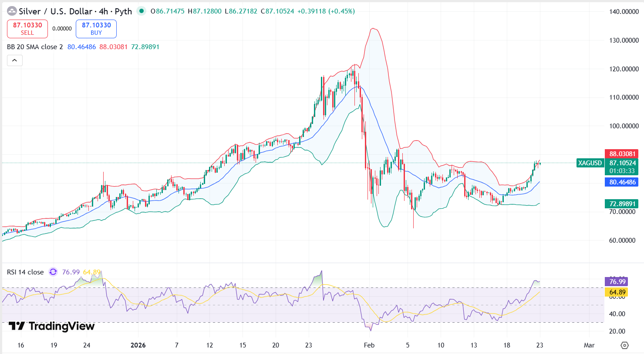Select the 2026 label on the time axis

pyautogui.click(x=138, y=345)
